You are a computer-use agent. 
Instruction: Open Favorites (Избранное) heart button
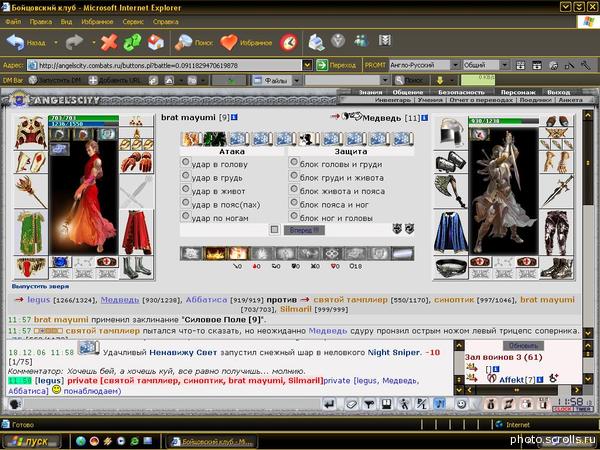(x=246, y=42)
